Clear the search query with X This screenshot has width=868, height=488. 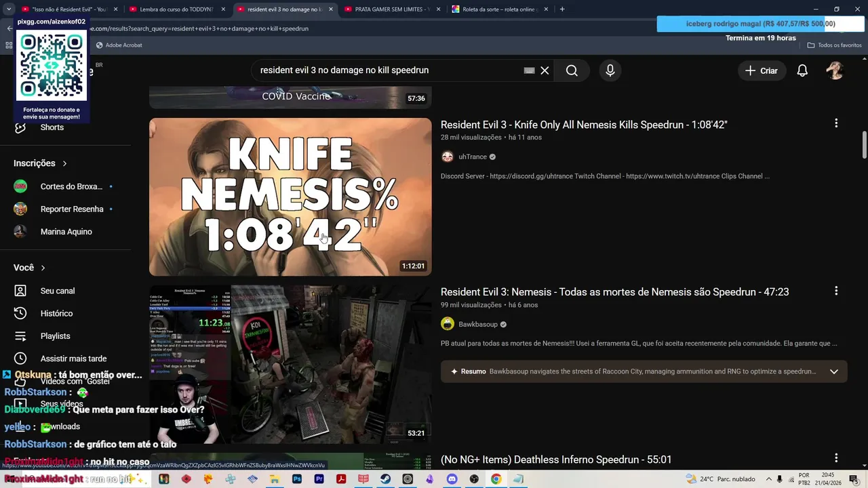(545, 70)
